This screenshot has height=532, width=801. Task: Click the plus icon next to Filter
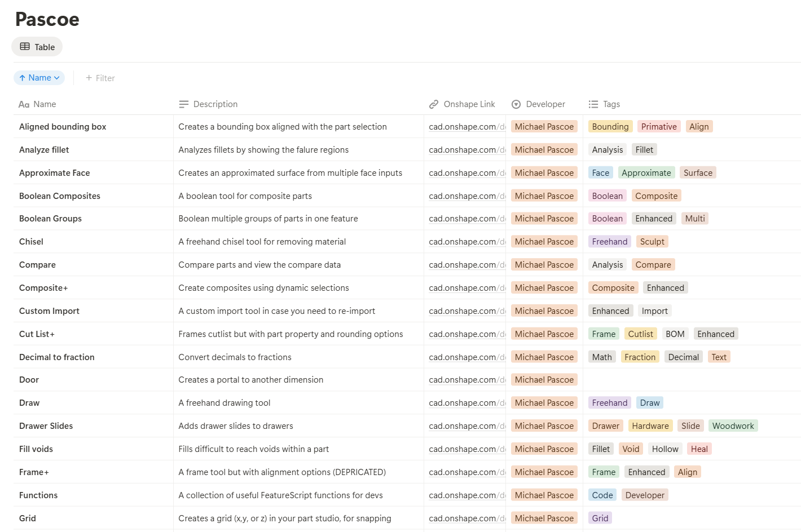(89, 78)
